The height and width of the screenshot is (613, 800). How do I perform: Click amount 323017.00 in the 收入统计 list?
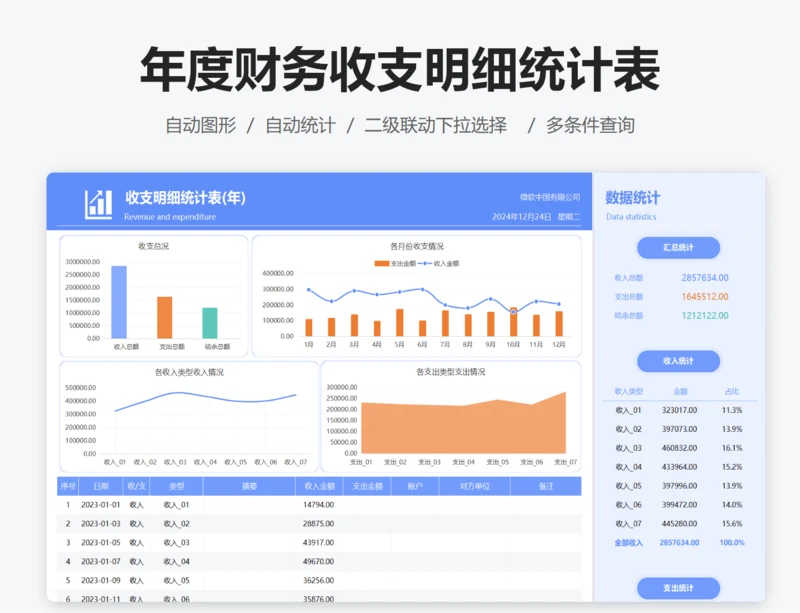click(x=679, y=410)
